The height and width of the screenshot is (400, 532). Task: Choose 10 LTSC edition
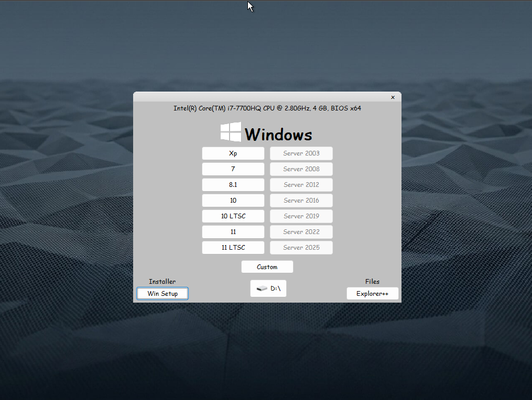click(233, 216)
